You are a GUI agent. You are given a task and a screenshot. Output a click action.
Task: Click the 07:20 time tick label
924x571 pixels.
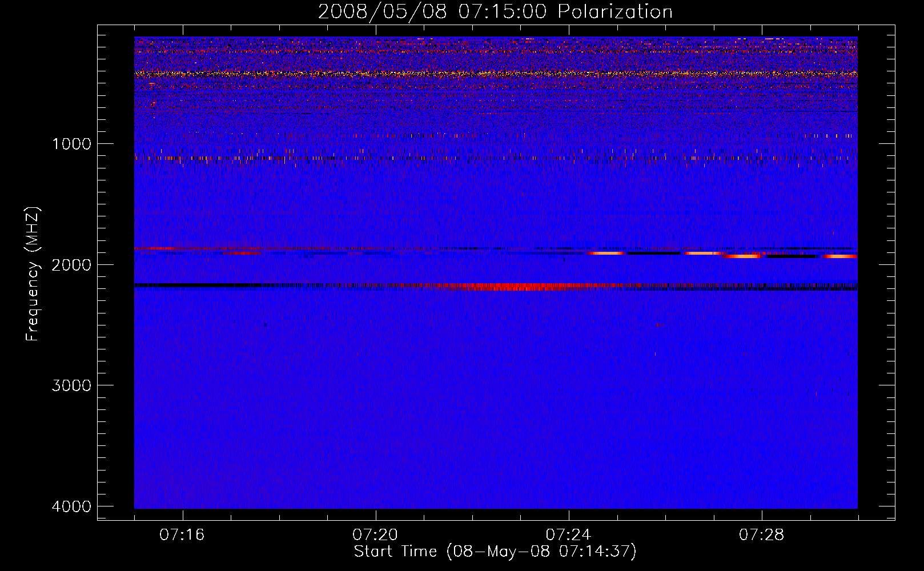point(375,535)
